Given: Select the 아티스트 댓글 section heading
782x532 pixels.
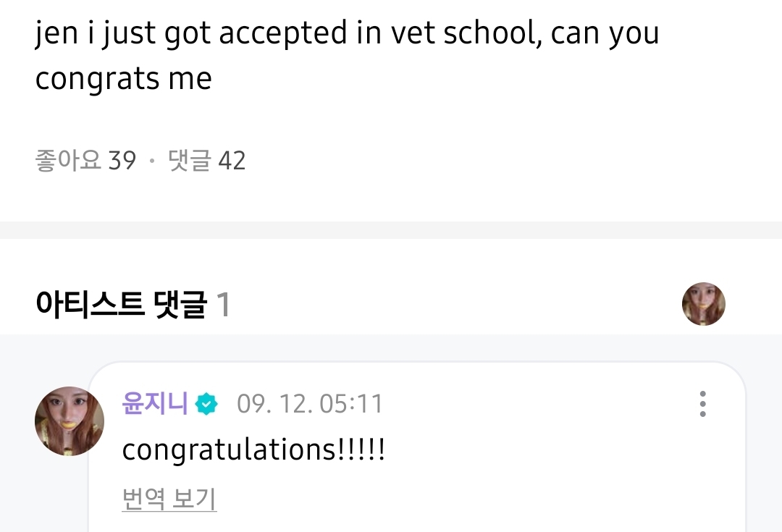Looking at the screenshot, I should (x=121, y=305).
